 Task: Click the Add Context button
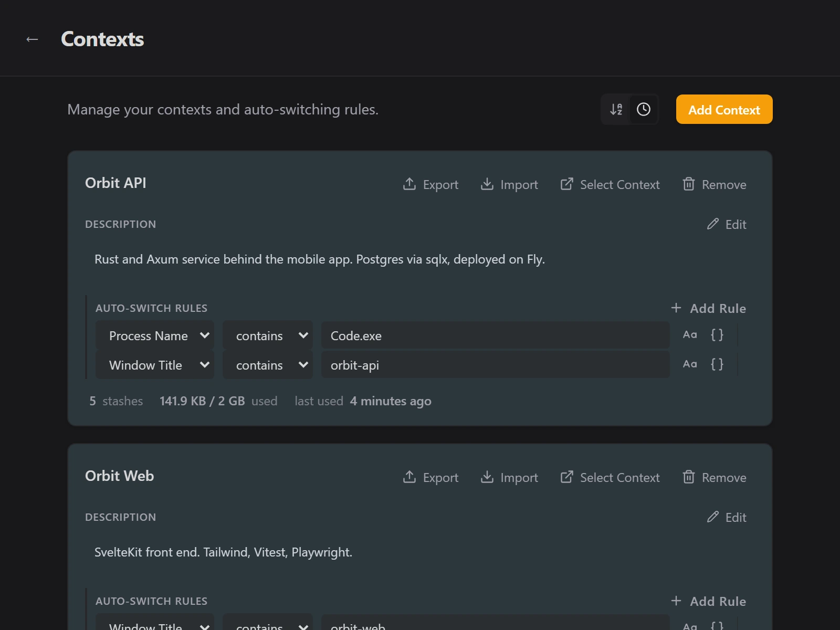(x=724, y=109)
